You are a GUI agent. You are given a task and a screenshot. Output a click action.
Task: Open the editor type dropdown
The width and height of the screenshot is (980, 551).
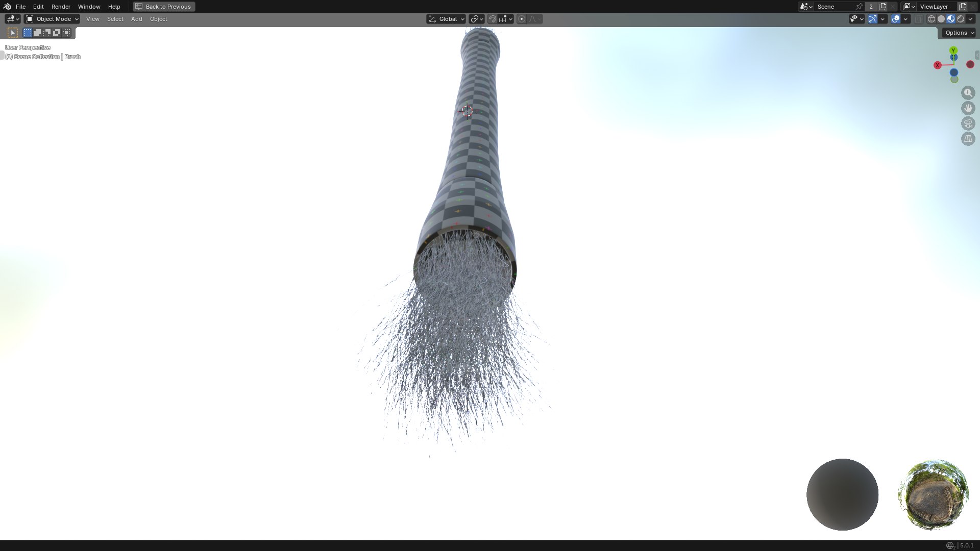[x=12, y=19]
